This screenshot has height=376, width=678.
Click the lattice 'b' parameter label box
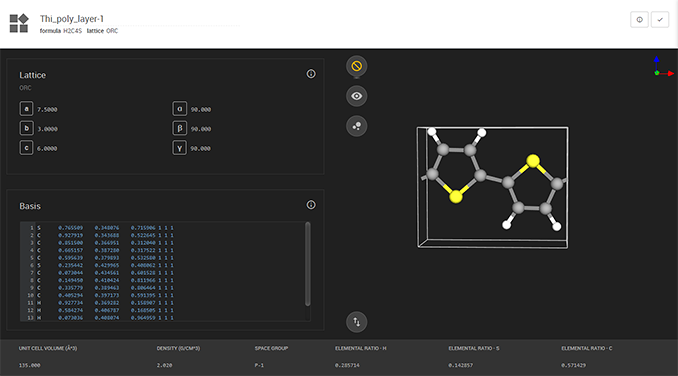coord(26,128)
